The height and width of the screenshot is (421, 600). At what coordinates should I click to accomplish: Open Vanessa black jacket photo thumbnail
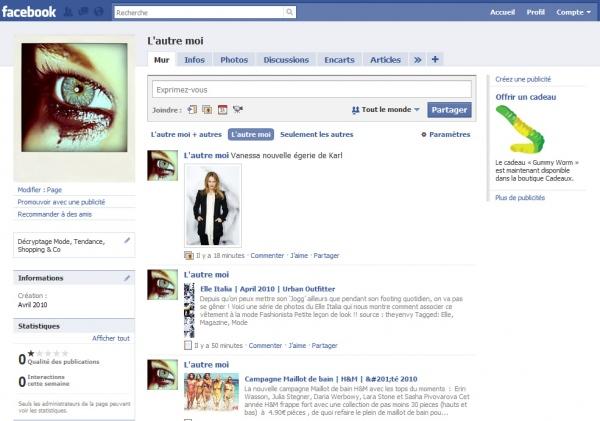coord(213,206)
